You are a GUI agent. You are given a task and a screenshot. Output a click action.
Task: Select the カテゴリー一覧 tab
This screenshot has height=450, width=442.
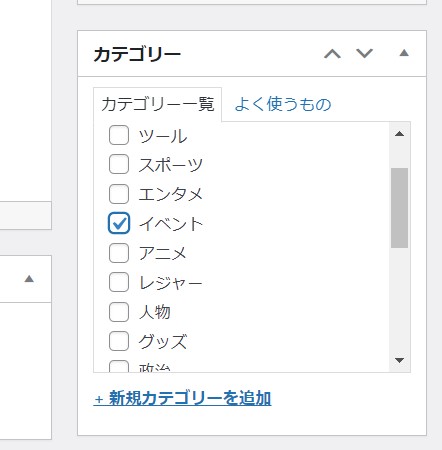tap(157, 104)
